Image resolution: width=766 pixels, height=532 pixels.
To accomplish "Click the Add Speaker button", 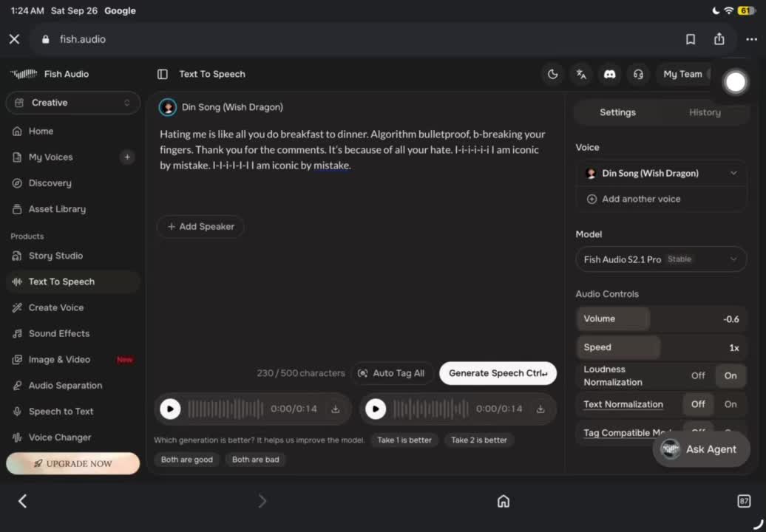I will tap(201, 226).
